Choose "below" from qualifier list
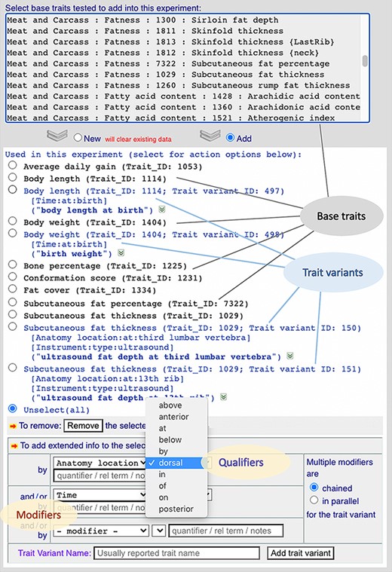The height and width of the screenshot is (572, 392). click(176, 439)
